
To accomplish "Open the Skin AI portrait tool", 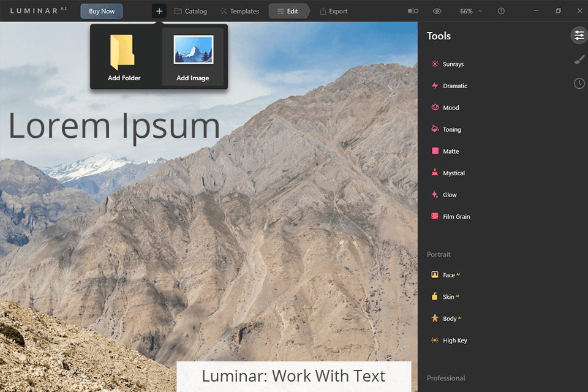I will coord(445,296).
